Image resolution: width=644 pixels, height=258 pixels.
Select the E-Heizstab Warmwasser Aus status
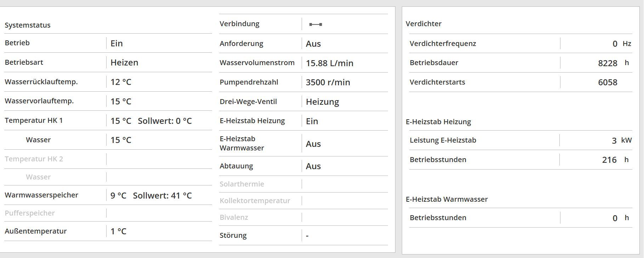coord(313,144)
